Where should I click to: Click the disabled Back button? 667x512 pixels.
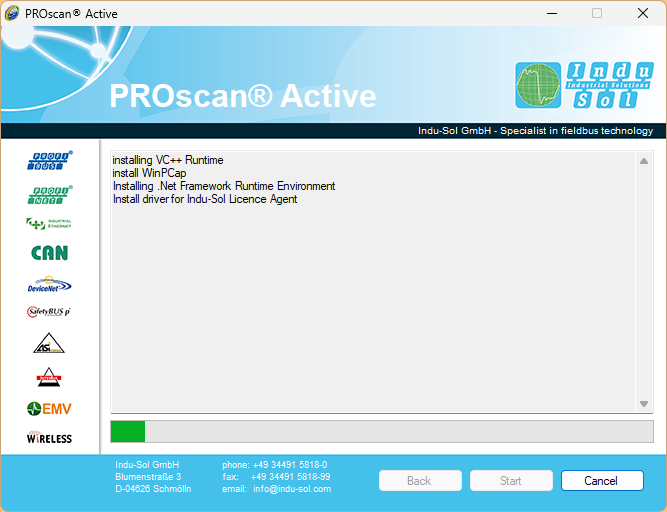(x=420, y=481)
